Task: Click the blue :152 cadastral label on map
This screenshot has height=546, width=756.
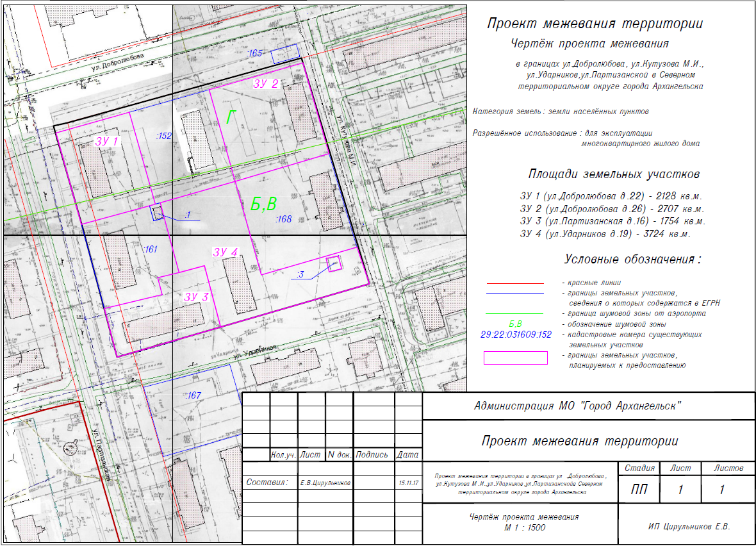Action: 164,136
